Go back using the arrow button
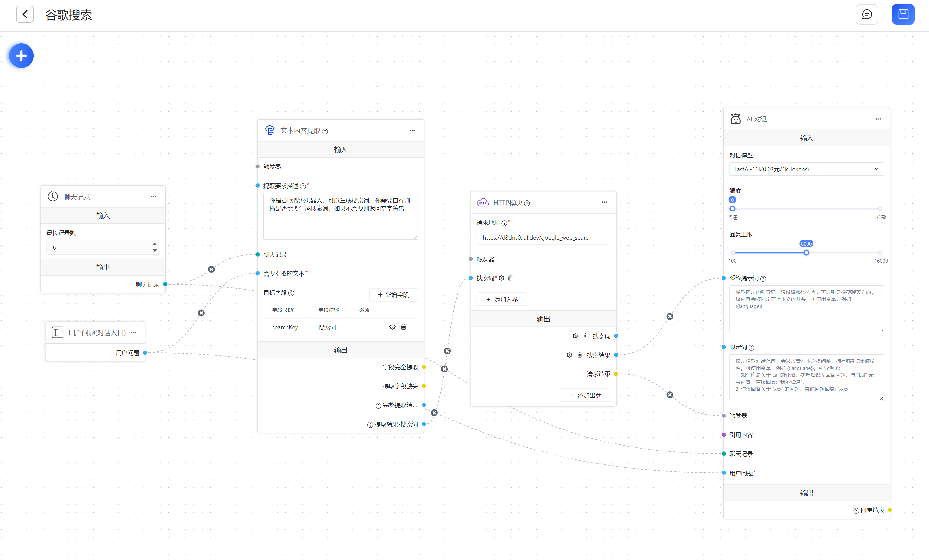929x560 pixels. (x=25, y=14)
